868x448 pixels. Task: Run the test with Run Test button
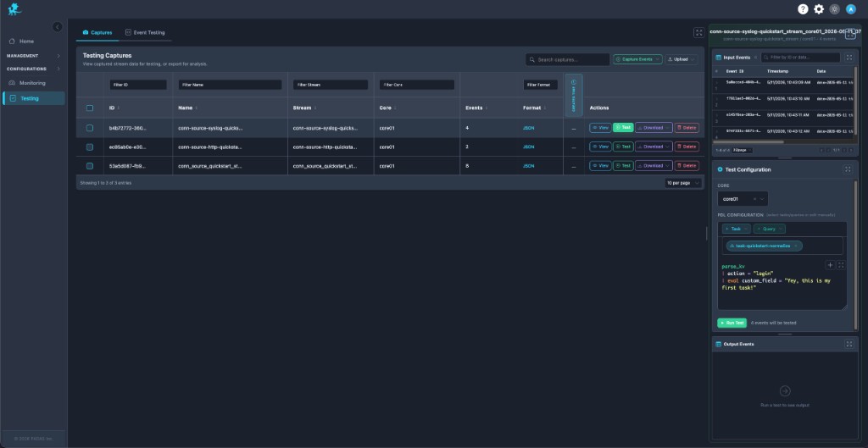(x=732, y=323)
